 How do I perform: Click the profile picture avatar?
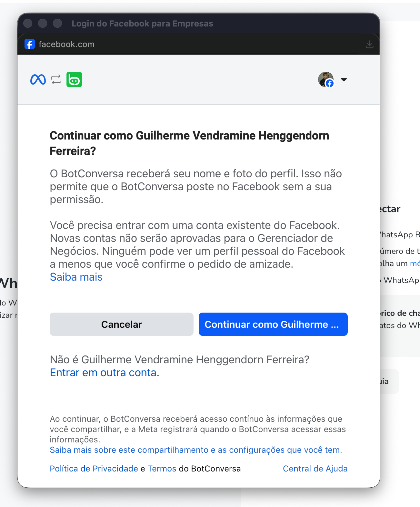click(326, 79)
